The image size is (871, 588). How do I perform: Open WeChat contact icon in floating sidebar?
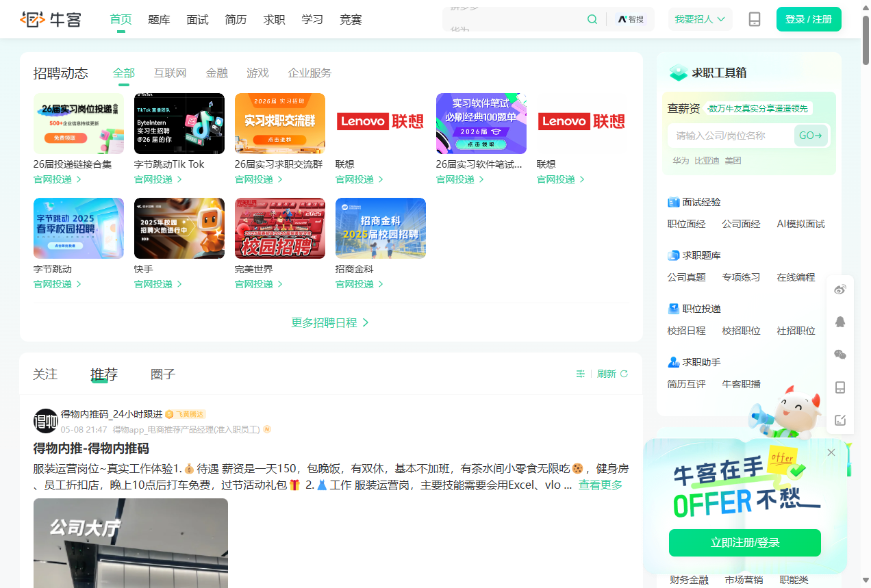(840, 355)
